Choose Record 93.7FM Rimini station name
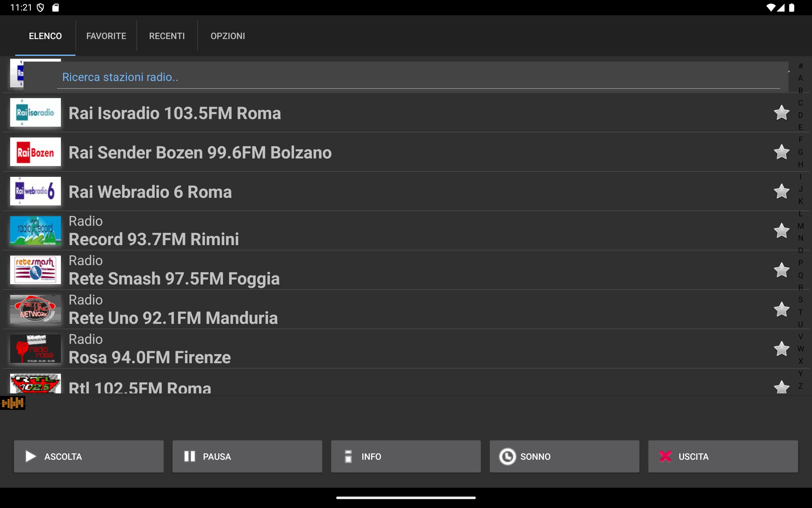The height and width of the screenshot is (508, 812). tap(154, 239)
